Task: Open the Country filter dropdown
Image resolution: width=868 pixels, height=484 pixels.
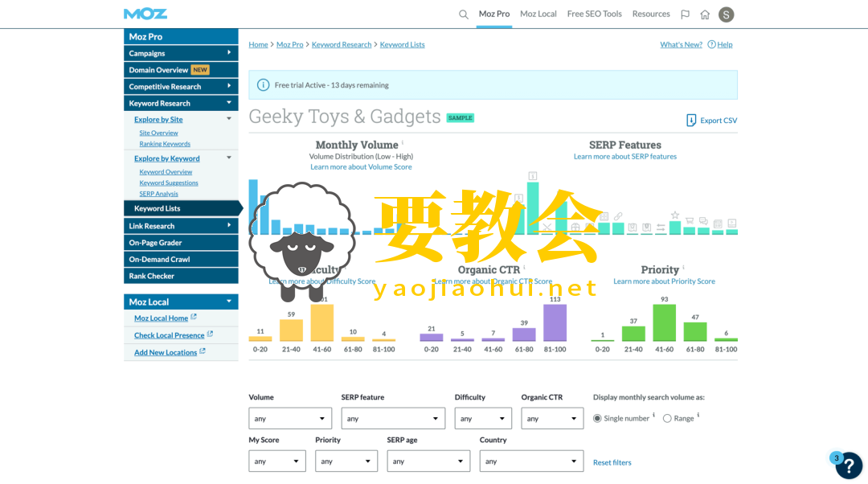Action: (x=531, y=461)
